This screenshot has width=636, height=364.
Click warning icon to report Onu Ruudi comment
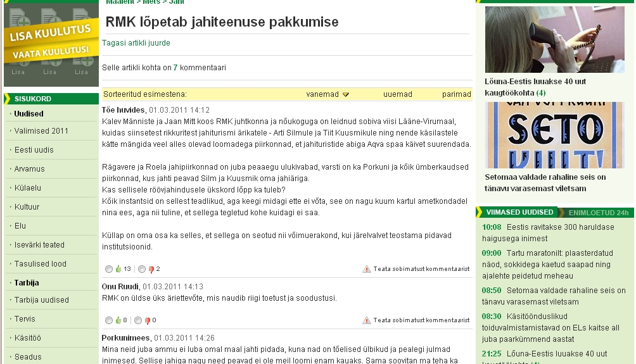[367, 320]
